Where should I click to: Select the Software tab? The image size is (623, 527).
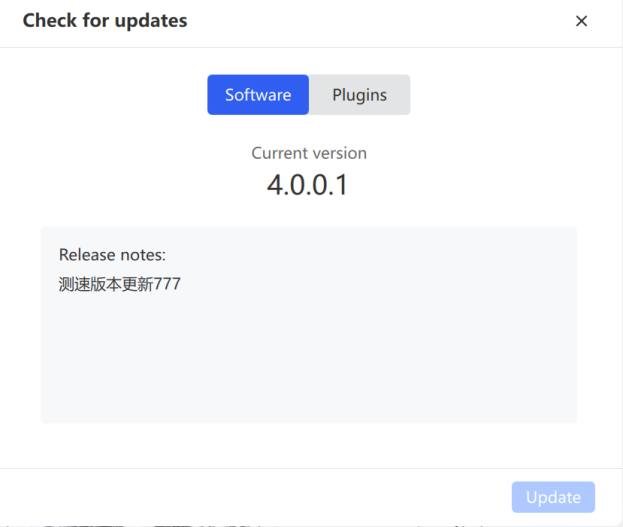click(x=258, y=95)
